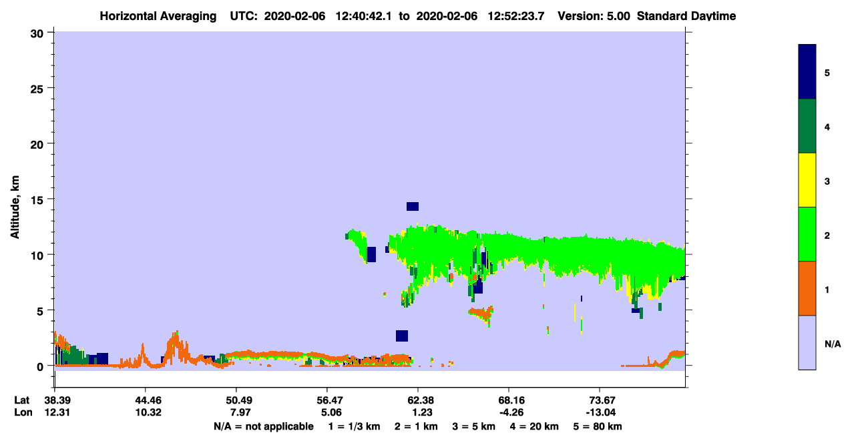Image resolution: width=868 pixels, height=445 pixels.
Task: Click the y-axis tick label 20
Action: (39, 144)
